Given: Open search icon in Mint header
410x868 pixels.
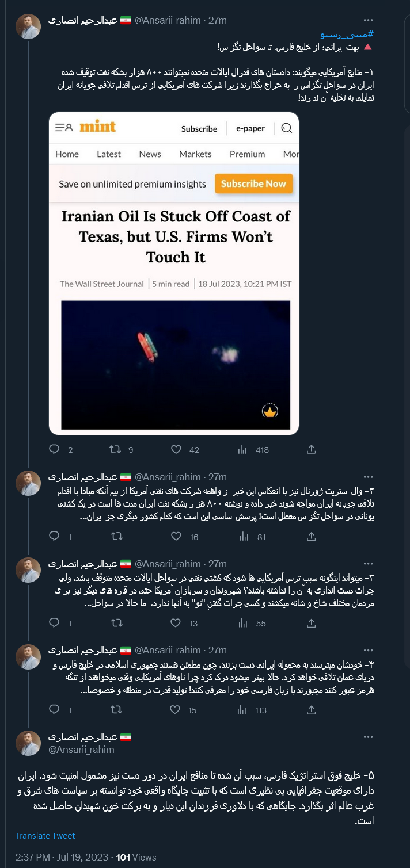Looking at the screenshot, I should pos(286,128).
